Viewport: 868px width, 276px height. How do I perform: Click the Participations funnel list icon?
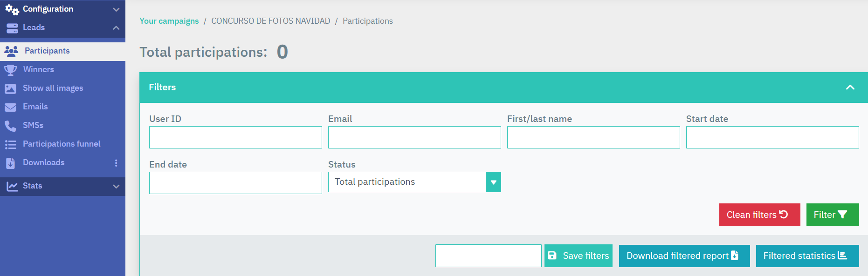point(10,144)
